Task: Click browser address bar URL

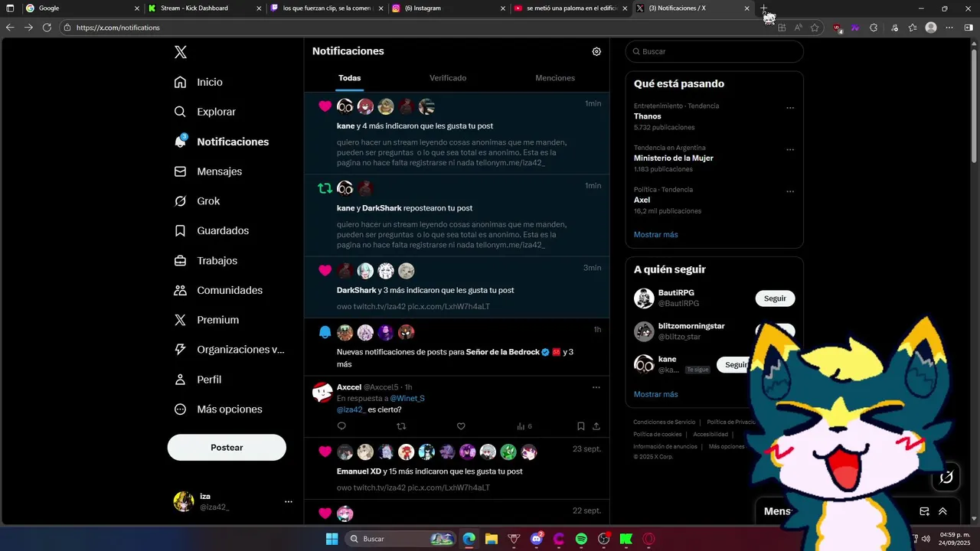Action: click(118, 28)
